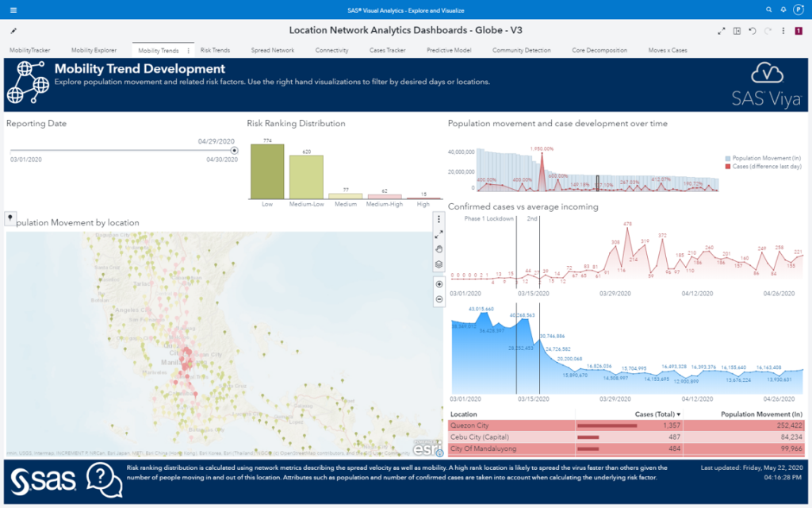Select the pan hand tool on the map
The image size is (812, 508).
[x=437, y=248]
